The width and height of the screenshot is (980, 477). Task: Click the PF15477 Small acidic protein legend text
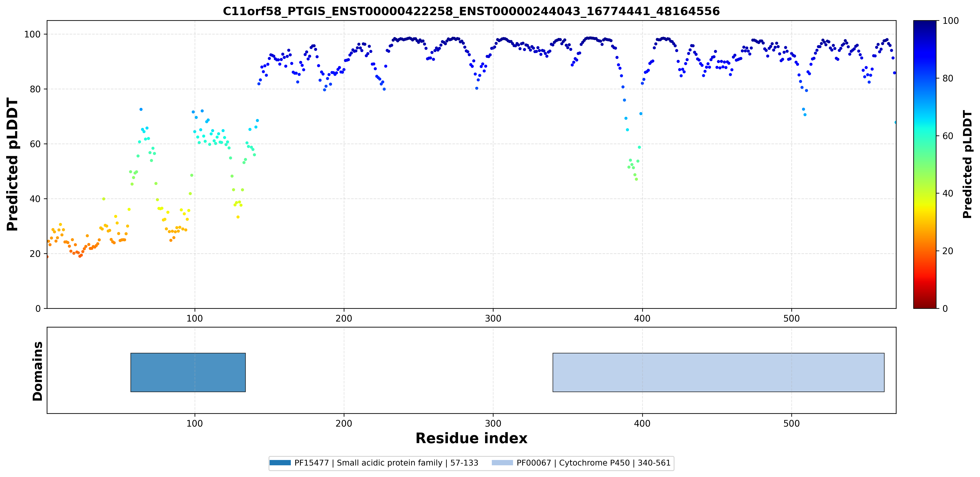386,463
